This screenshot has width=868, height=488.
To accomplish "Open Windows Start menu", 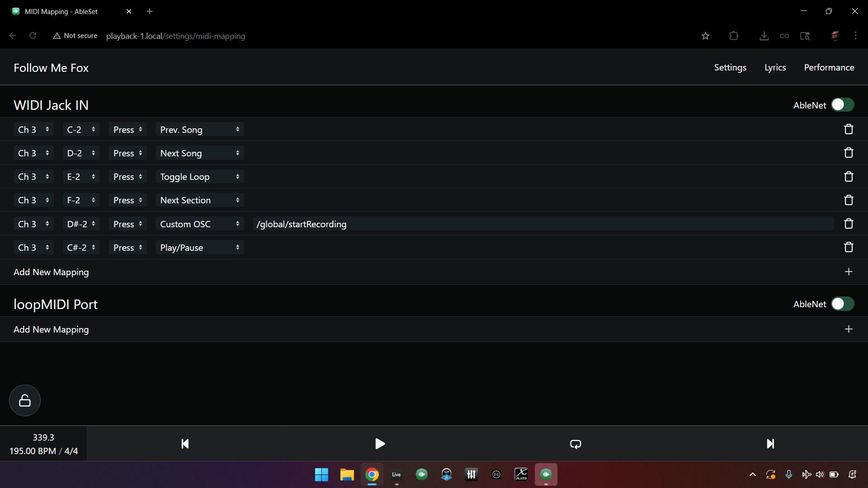I will coord(321,474).
